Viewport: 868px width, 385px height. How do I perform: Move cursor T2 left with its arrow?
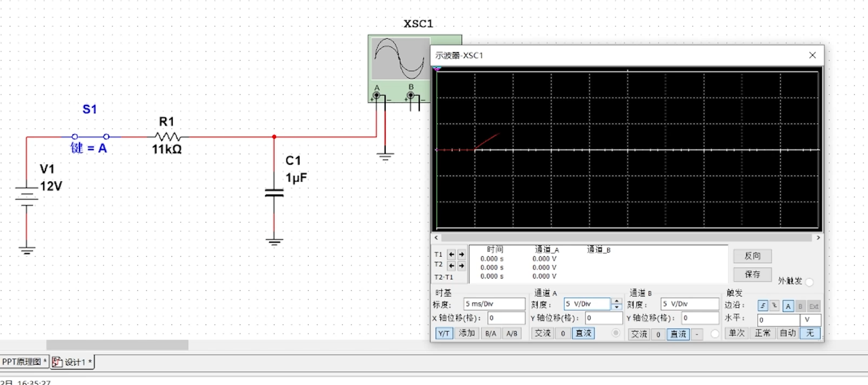(x=452, y=265)
